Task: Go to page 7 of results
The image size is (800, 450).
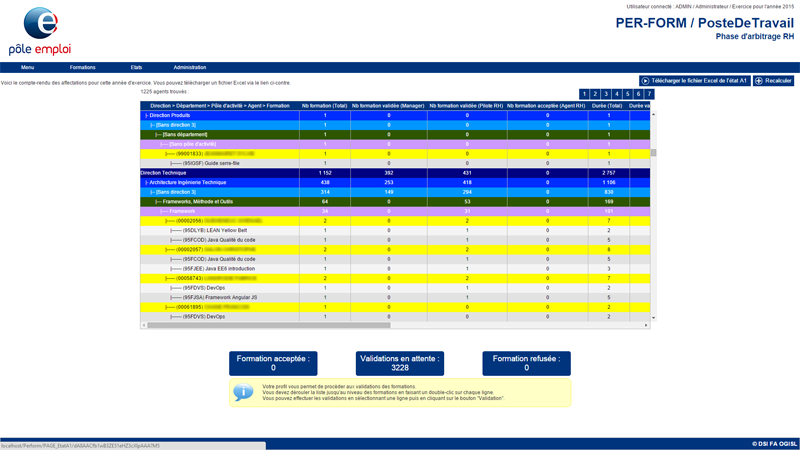Action: [649, 94]
